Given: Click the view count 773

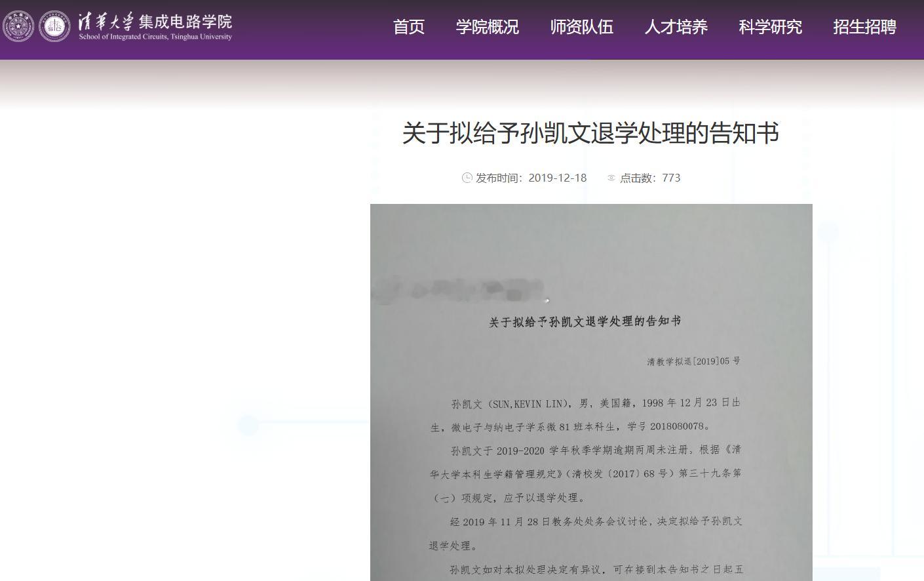Looking at the screenshot, I should coord(671,178).
